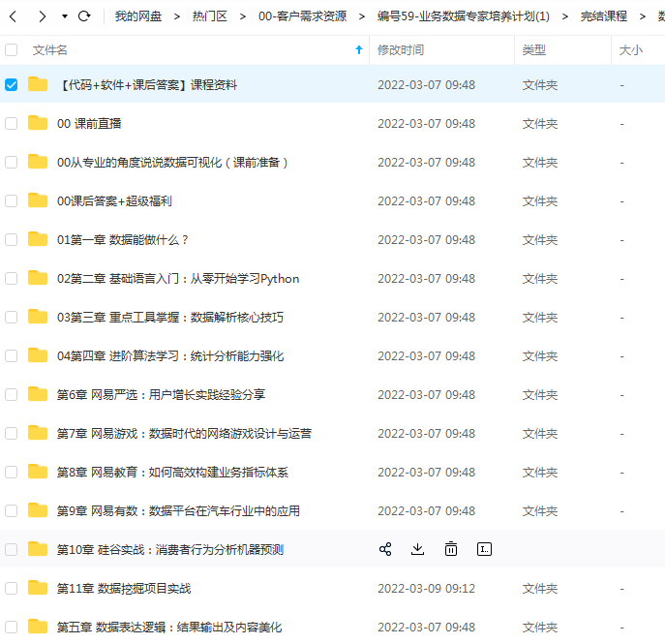Viewport: 665px width, 644px height.
Task: Go forward with the right arrow
Action: click(42, 16)
